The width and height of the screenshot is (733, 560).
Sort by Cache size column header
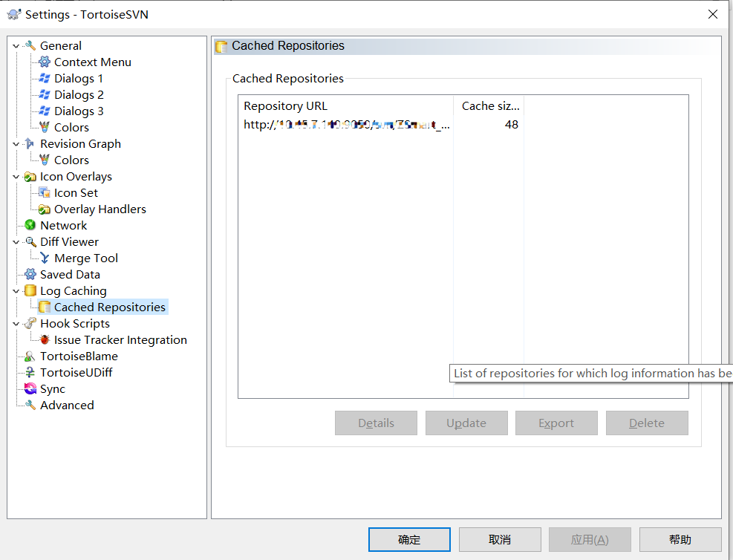(x=489, y=106)
